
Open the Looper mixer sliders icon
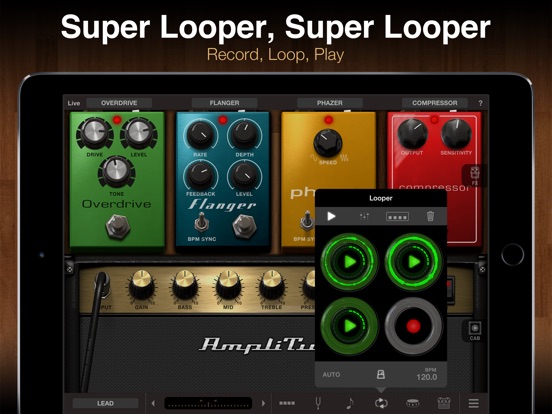coord(364,216)
